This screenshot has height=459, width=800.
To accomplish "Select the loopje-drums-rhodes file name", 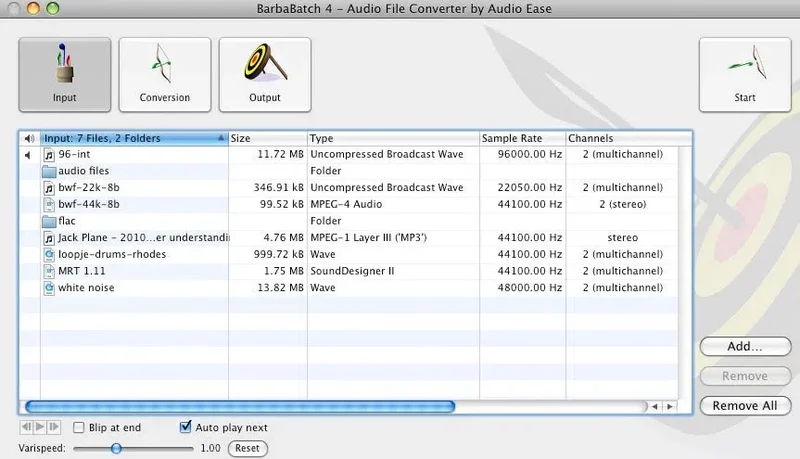I will point(112,254).
